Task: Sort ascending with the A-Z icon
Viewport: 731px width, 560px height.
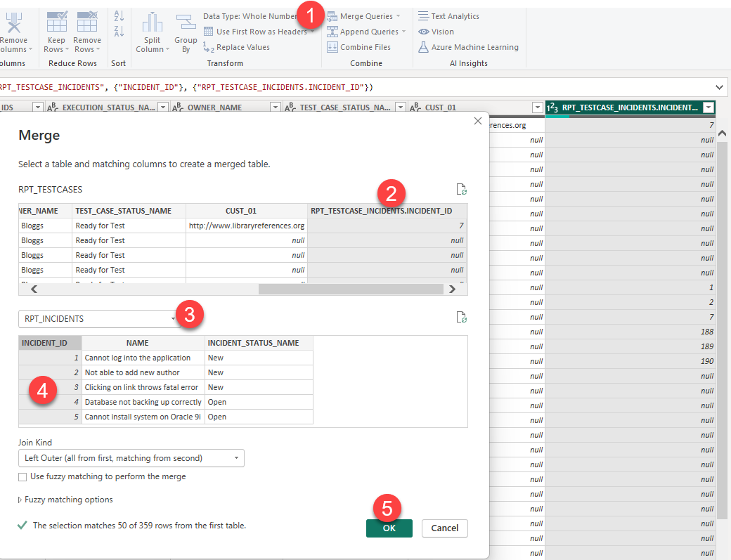Action: (119, 16)
